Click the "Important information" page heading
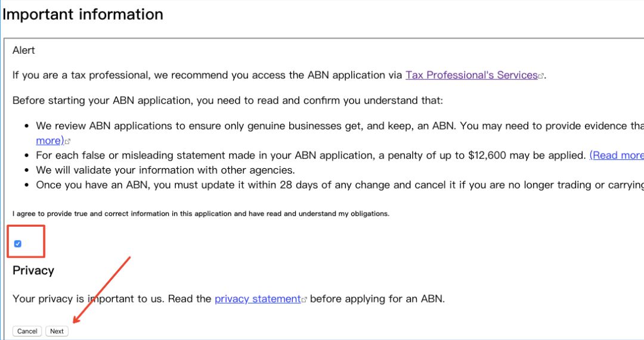 coord(83,14)
